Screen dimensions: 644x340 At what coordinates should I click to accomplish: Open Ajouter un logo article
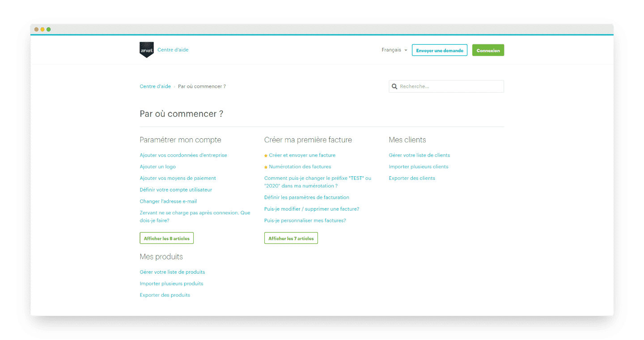pos(158,167)
